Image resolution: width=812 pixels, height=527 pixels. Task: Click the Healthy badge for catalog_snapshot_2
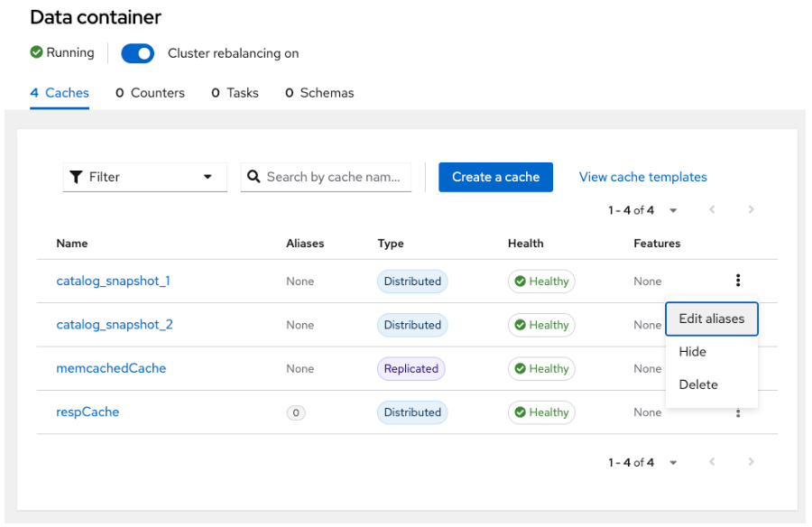click(x=541, y=325)
